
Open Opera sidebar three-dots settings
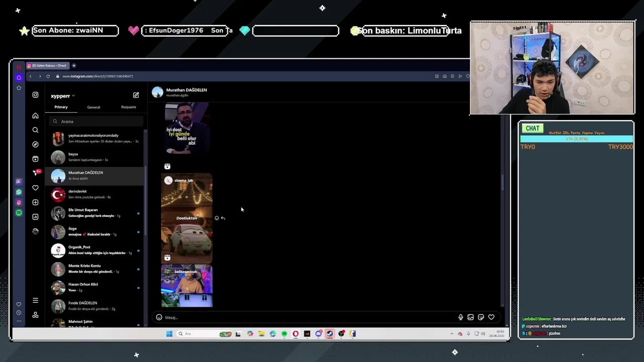point(19,321)
